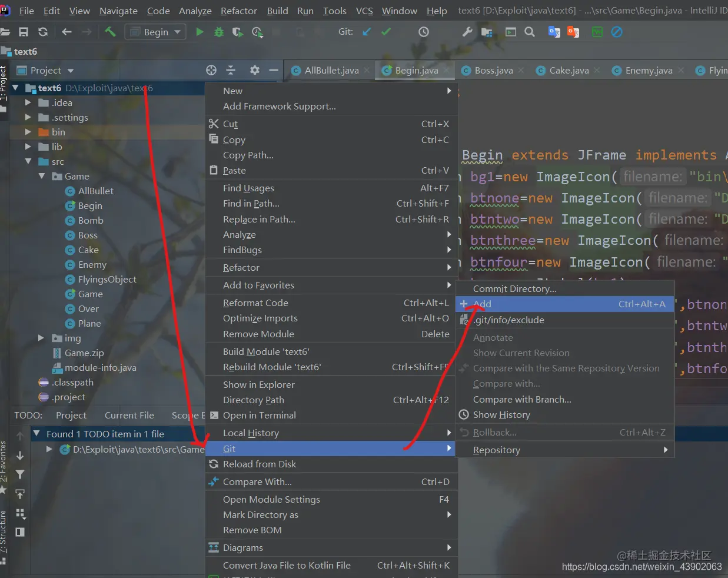728x578 pixels.
Task: Hide the Project panel with minus icon
Action: [273, 70]
